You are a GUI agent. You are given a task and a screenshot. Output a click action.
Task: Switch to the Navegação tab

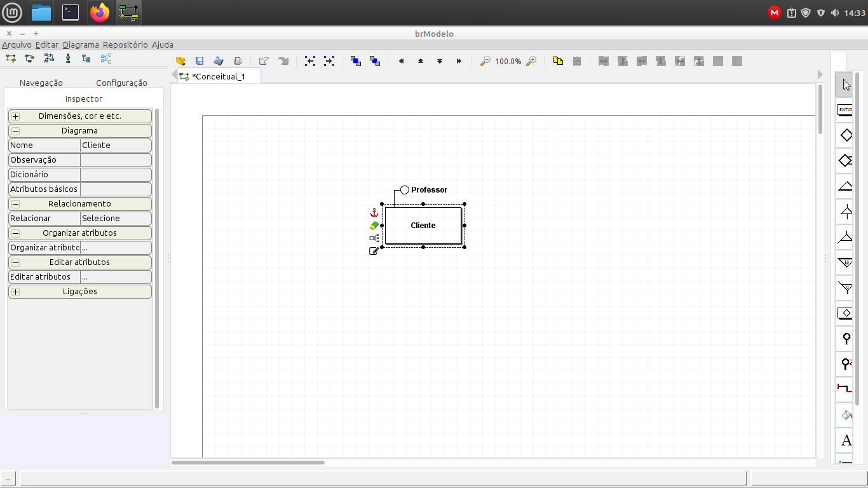[41, 83]
